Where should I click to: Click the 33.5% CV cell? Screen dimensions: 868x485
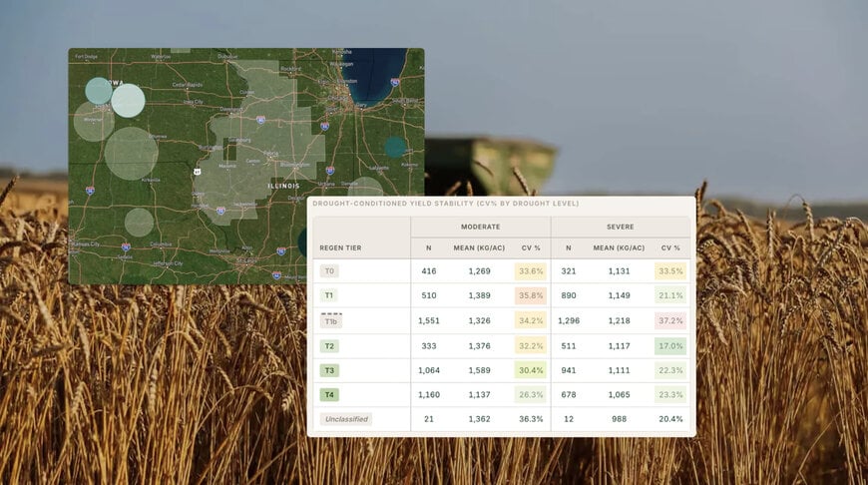tap(670, 271)
